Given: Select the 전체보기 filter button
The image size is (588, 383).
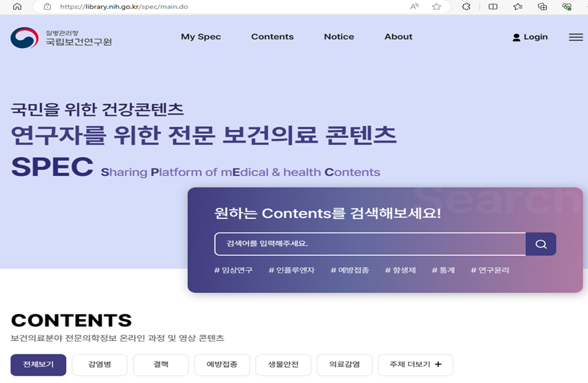Looking at the screenshot, I should coord(38,364).
